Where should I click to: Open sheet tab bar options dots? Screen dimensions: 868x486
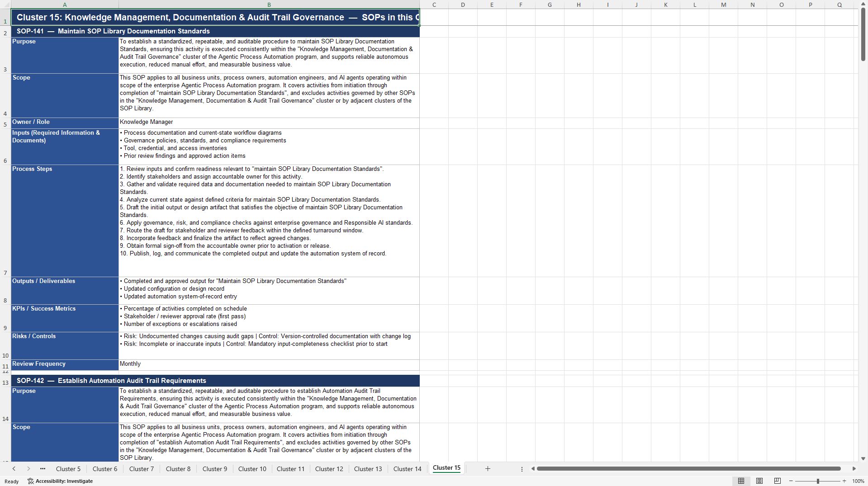pos(522,469)
